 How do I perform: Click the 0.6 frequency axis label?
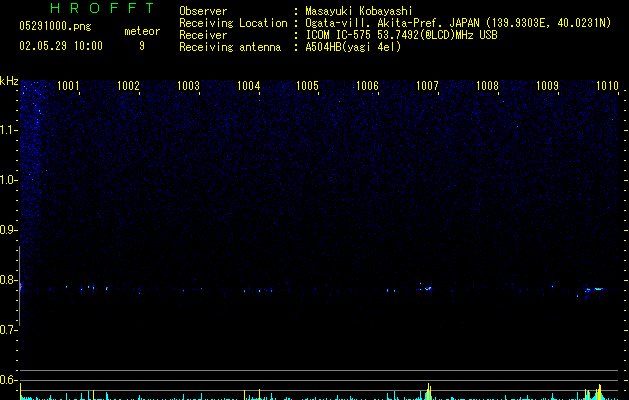tap(8, 380)
